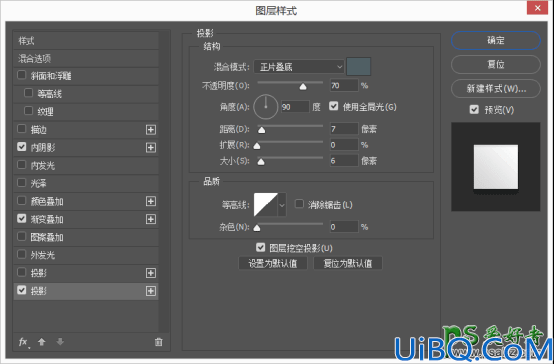Select 内发光 effect row
Screen dimensions: 554x364
click(86, 165)
